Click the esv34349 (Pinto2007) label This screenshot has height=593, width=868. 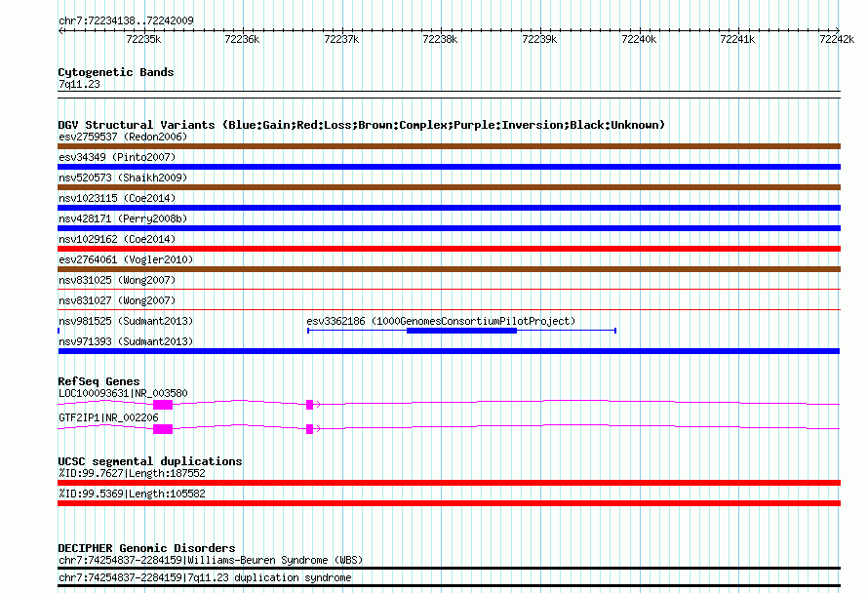[117, 157]
